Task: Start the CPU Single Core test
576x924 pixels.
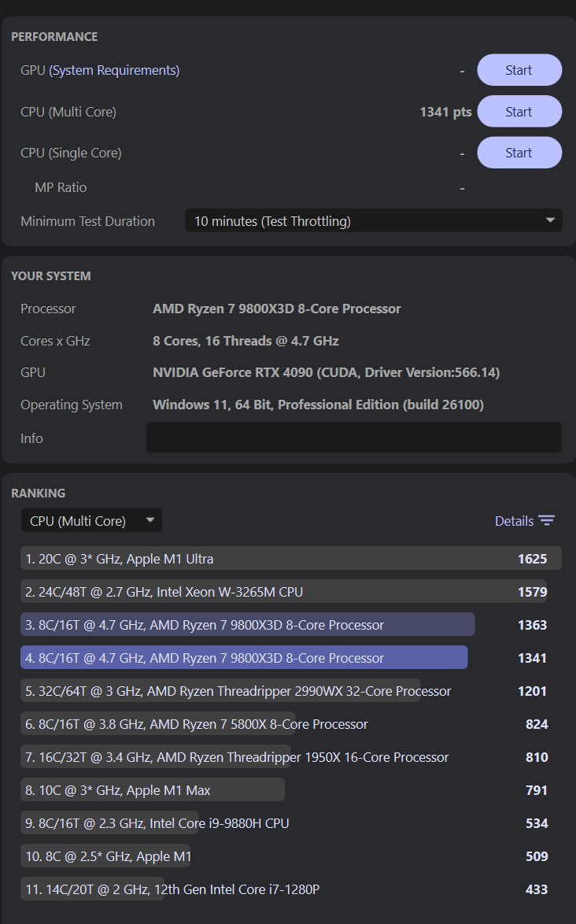Action: [x=519, y=153]
